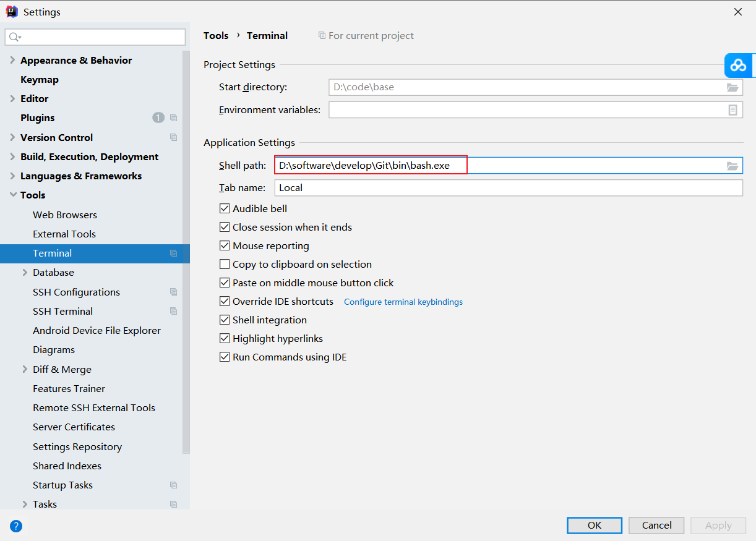Click the OK button
Screen dimensions: 756x541
pyautogui.click(x=594, y=525)
